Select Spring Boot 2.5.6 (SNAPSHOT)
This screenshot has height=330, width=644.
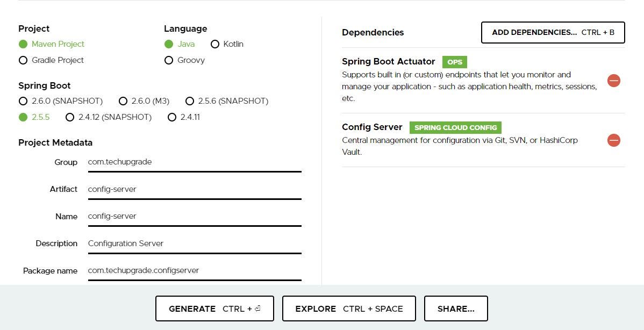coord(190,101)
